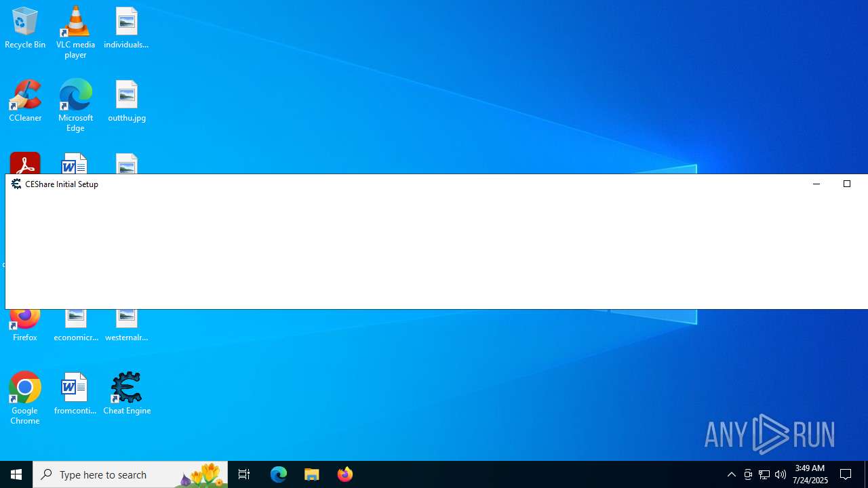
Task: Select the fromconti... Word document
Action: click(75, 394)
